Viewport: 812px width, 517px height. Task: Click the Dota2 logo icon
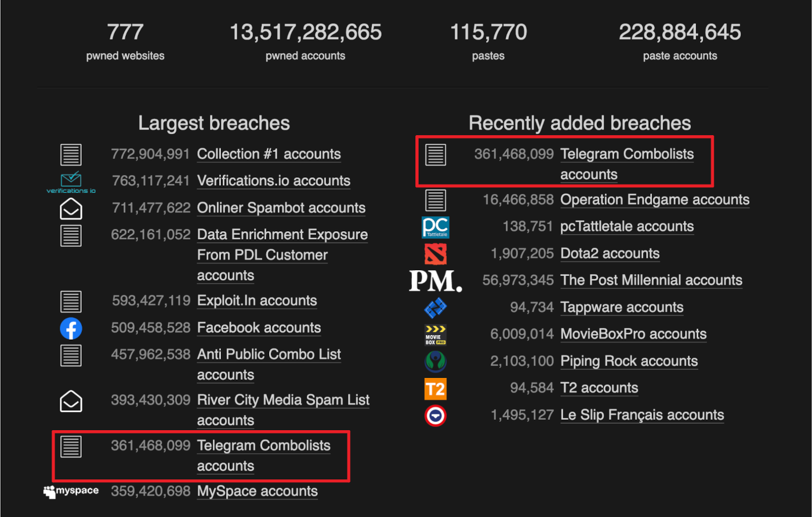[435, 254]
